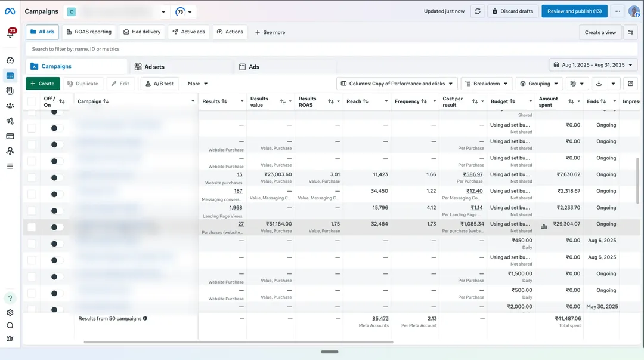Toggle campaign with 187 messaging conversations
The image size is (644, 360).
tap(56, 194)
